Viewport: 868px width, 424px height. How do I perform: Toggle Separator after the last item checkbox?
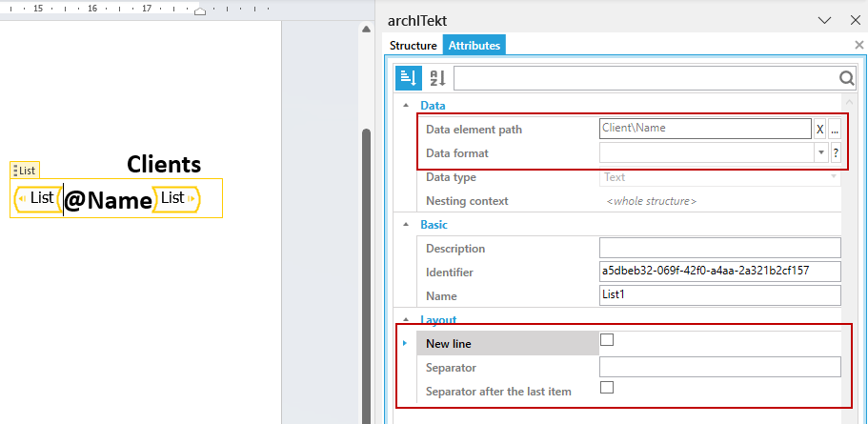tap(607, 387)
